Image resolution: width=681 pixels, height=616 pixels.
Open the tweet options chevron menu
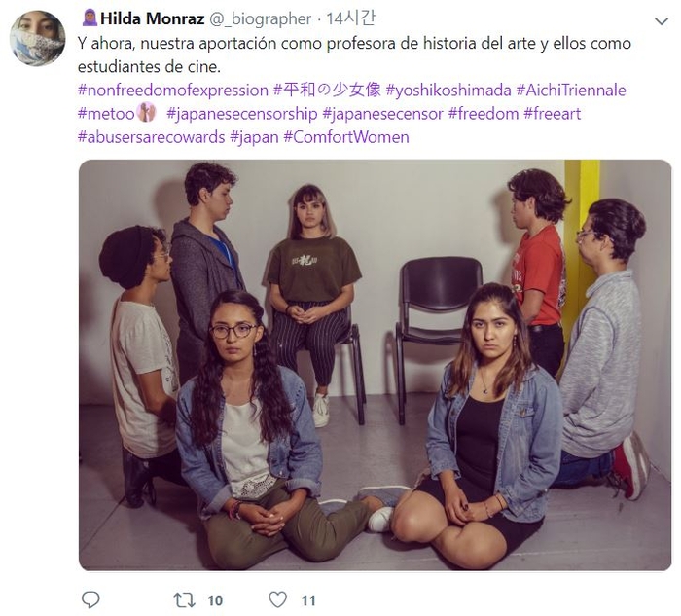[x=661, y=21]
